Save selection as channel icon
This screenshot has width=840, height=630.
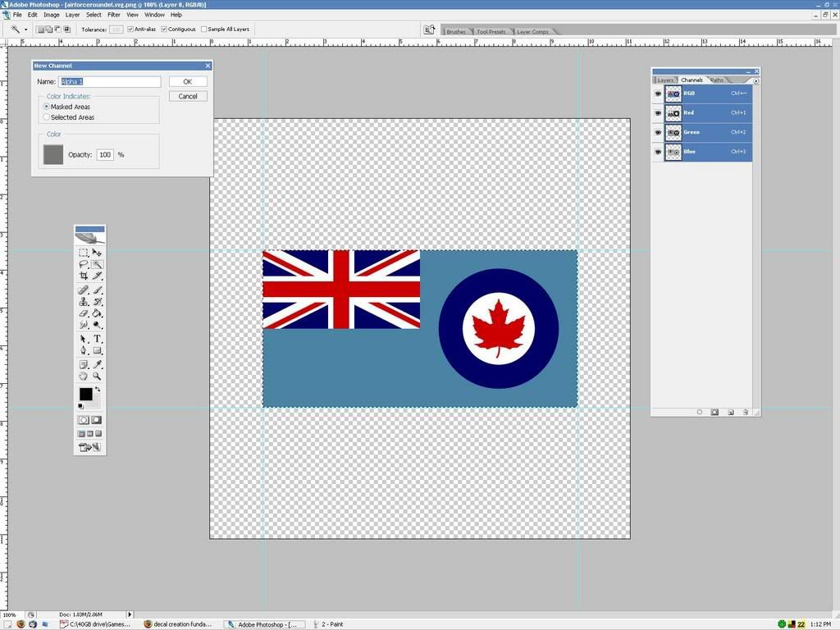coord(714,412)
